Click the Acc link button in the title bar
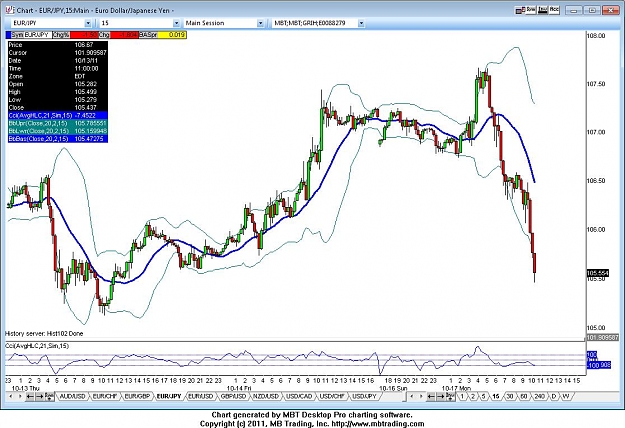The height and width of the screenshot is (428, 625). pyautogui.click(x=554, y=10)
